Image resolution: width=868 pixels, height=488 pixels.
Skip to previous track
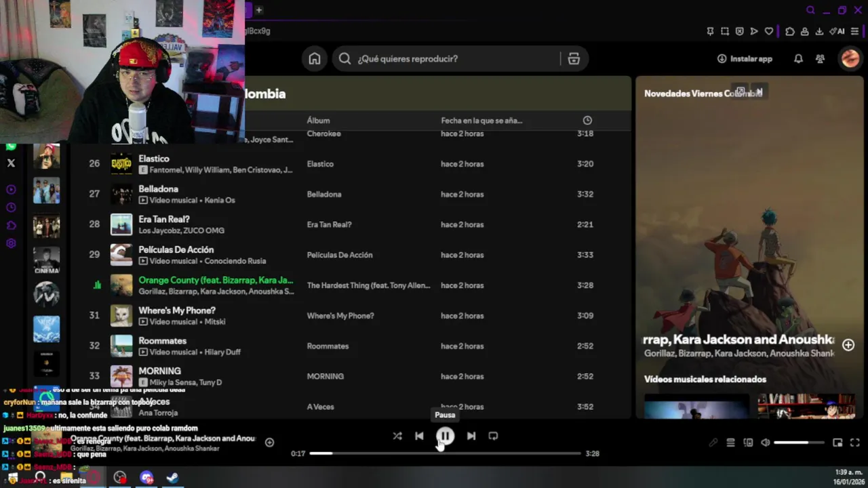pos(419,436)
